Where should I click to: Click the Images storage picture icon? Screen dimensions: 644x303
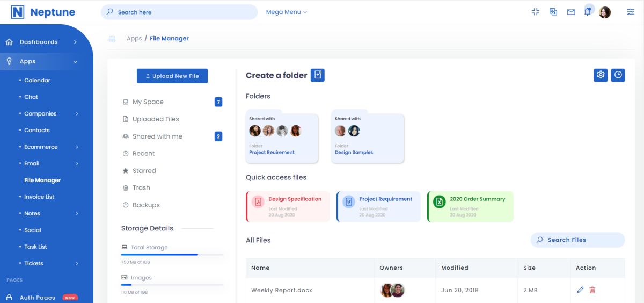click(x=125, y=277)
